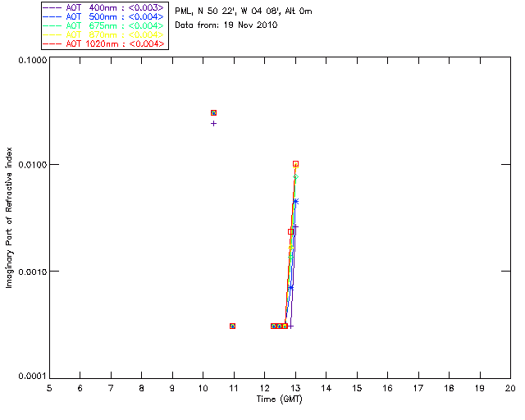Click the 'Imaginary Part of Refractive index' axis title
The width and height of the screenshot is (525, 420).
(9, 217)
